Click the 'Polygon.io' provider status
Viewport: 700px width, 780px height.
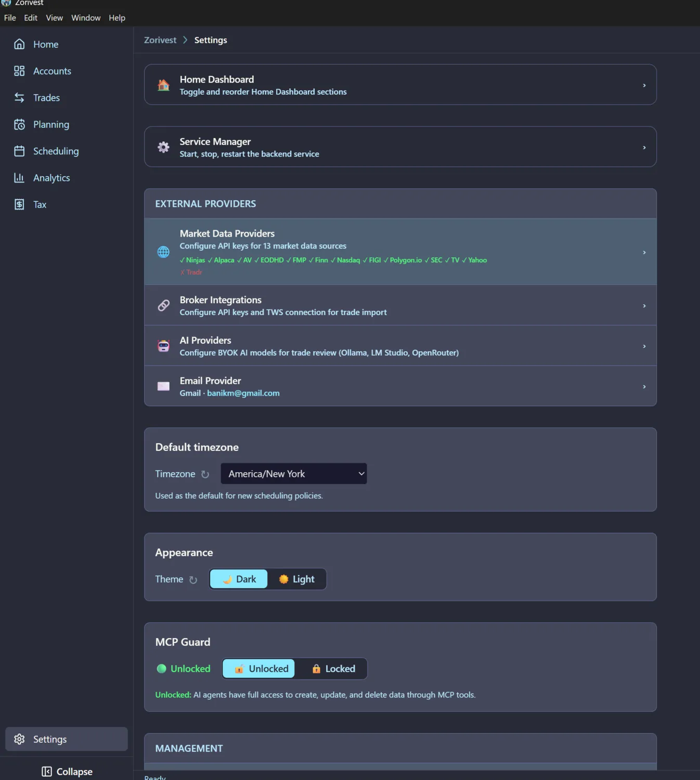pyautogui.click(x=403, y=260)
